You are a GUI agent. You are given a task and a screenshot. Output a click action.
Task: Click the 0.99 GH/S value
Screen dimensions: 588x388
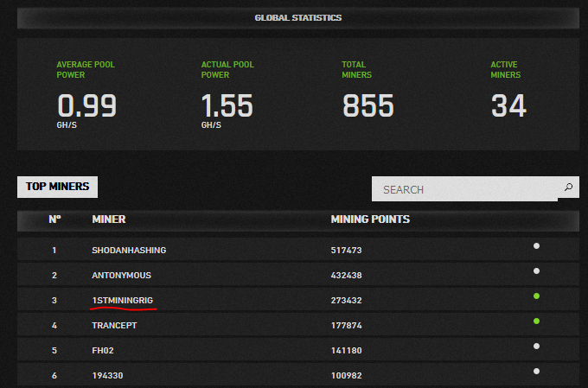point(86,111)
